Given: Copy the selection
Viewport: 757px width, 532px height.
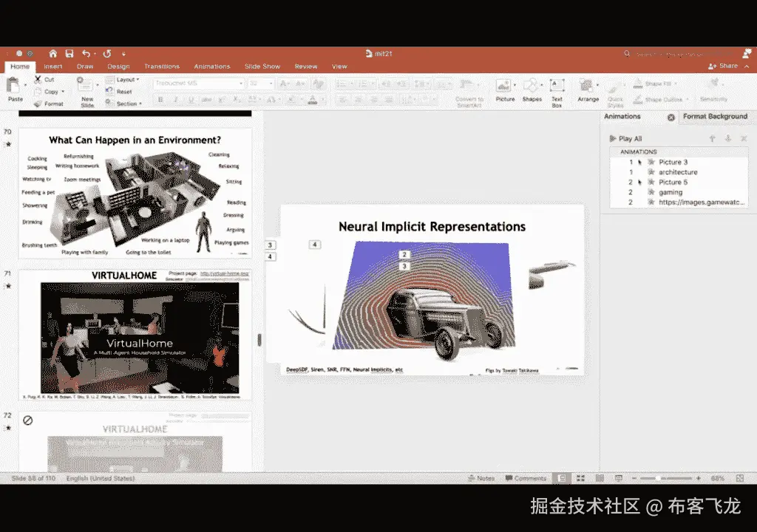Looking at the screenshot, I should 51,92.
